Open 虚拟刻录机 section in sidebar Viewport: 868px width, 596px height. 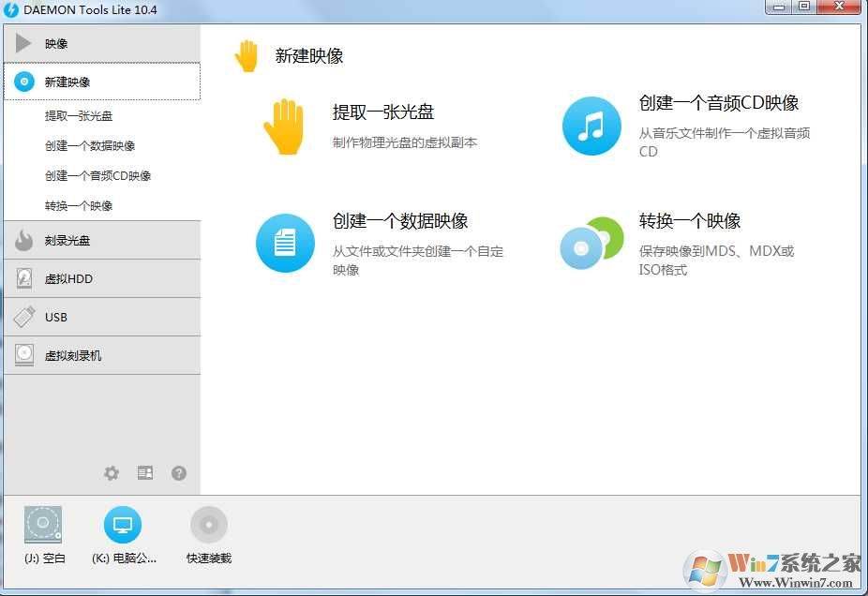102,355
